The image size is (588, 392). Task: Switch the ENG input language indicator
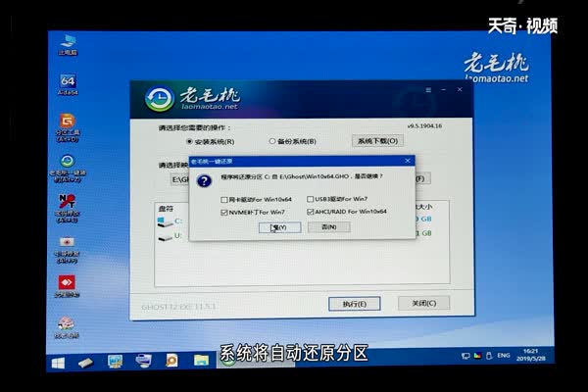(504, 355)
